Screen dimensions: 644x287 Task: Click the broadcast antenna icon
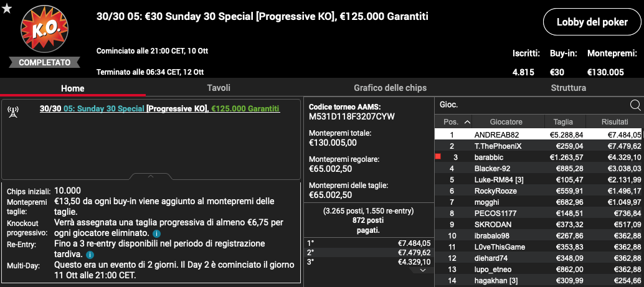(x=12, y=111)
